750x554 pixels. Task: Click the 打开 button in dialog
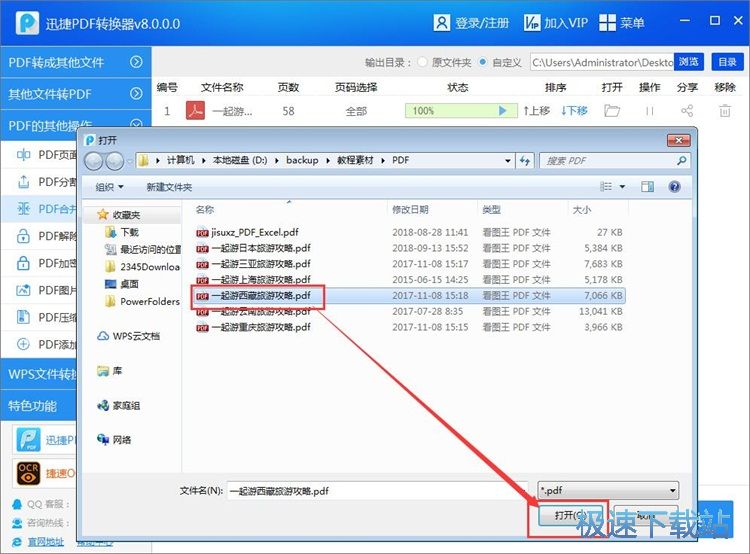[x=570, y=515]
